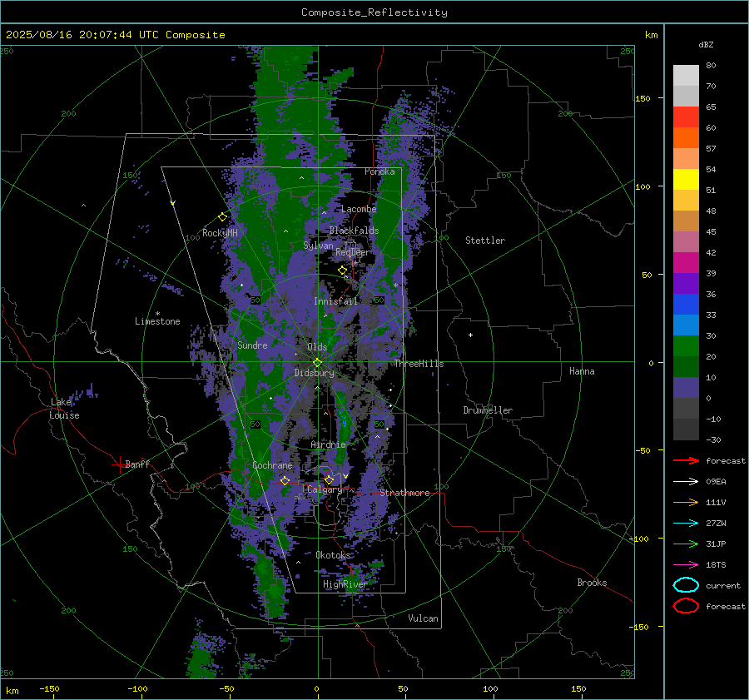Click the Lake Louise label
Viewport: 749px width, 700px height.
64,409
